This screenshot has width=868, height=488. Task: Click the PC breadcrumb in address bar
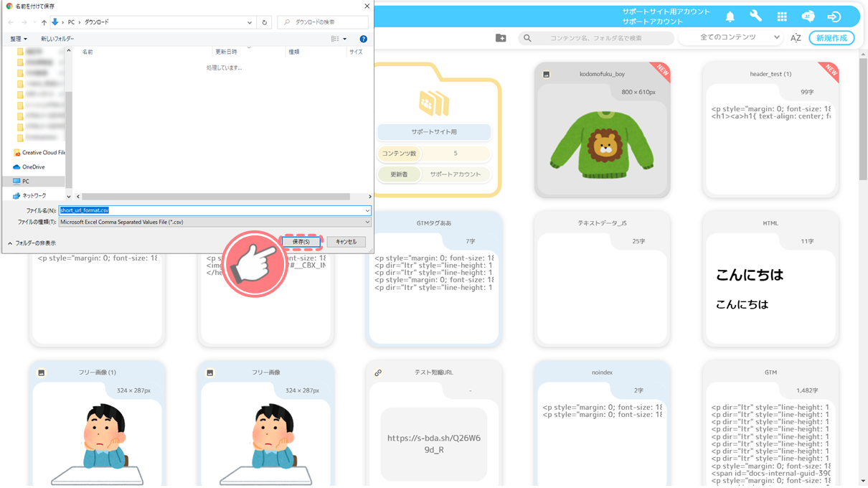(x=71, y=22)
